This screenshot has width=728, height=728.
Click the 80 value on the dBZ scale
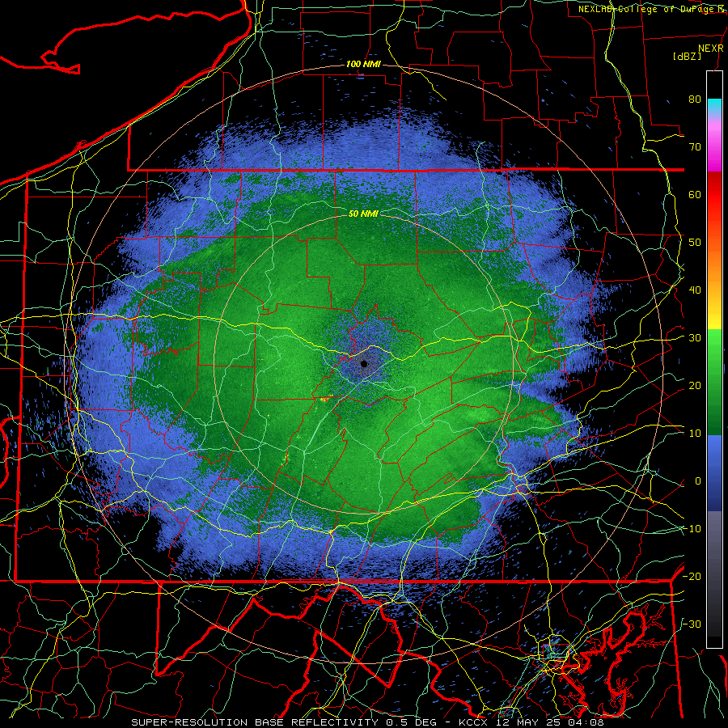click(x=695, y=99)
